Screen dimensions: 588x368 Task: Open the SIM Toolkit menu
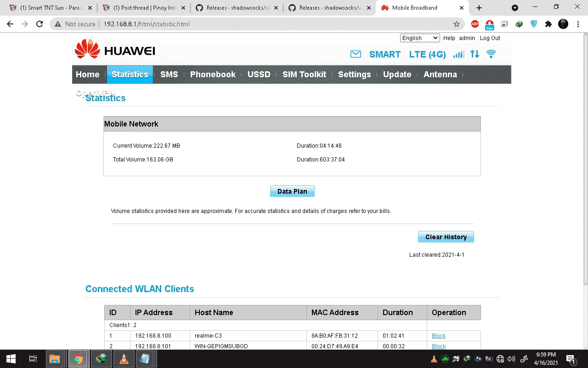[x=304, y=75]
